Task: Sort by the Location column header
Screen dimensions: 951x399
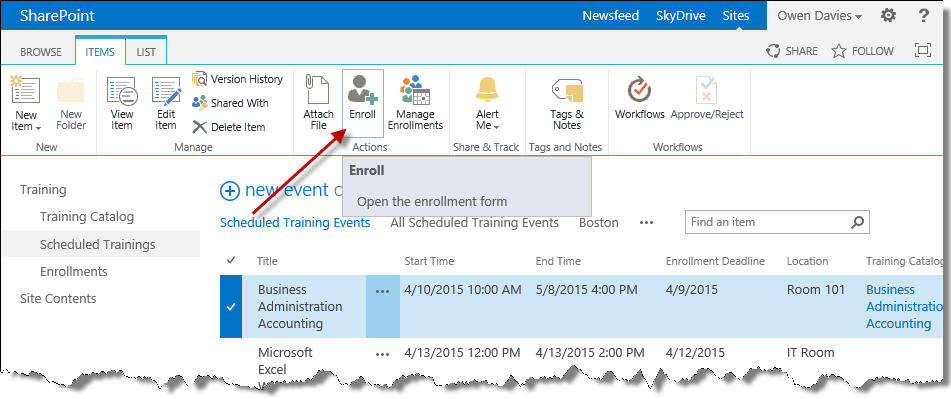Action: [x=807, y=261]
